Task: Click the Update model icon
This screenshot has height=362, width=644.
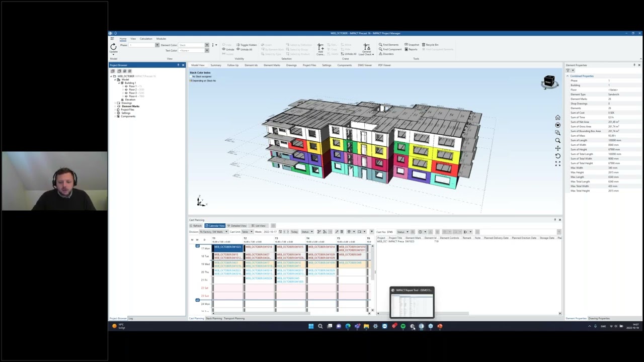Action: (113, 47)
